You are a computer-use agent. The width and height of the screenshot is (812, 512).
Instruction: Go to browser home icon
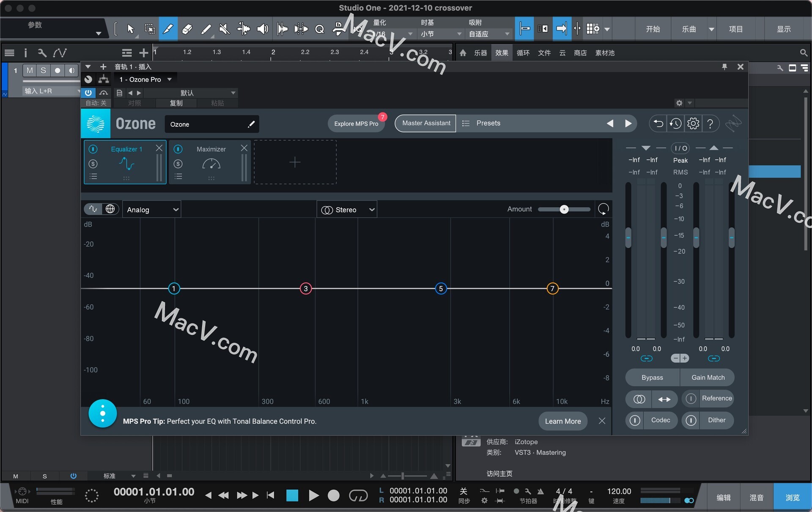pos(463,53)
